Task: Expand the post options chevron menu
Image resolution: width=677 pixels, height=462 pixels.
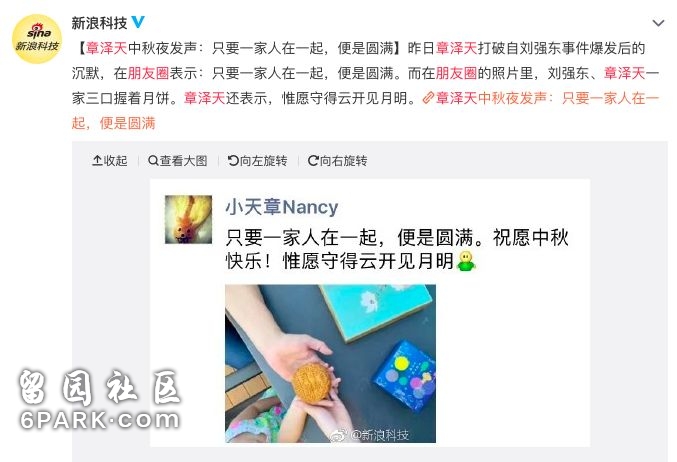Action: [x=658, y=23]
